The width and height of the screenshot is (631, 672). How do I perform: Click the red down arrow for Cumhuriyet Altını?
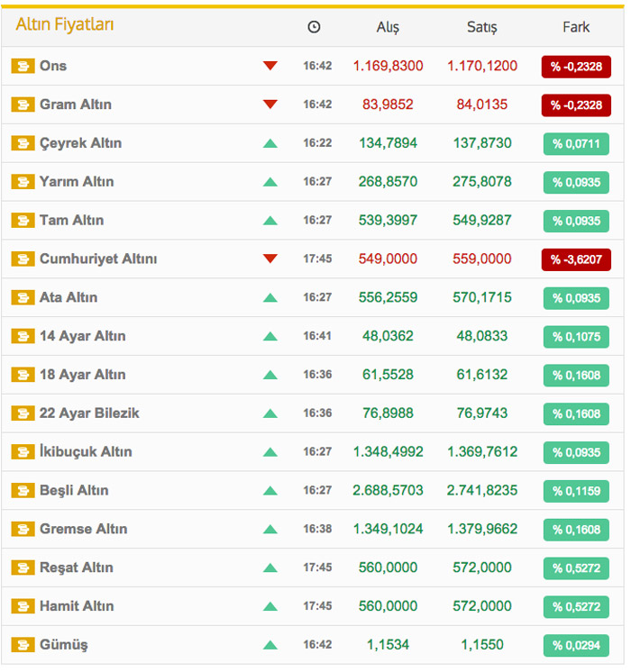270,259
